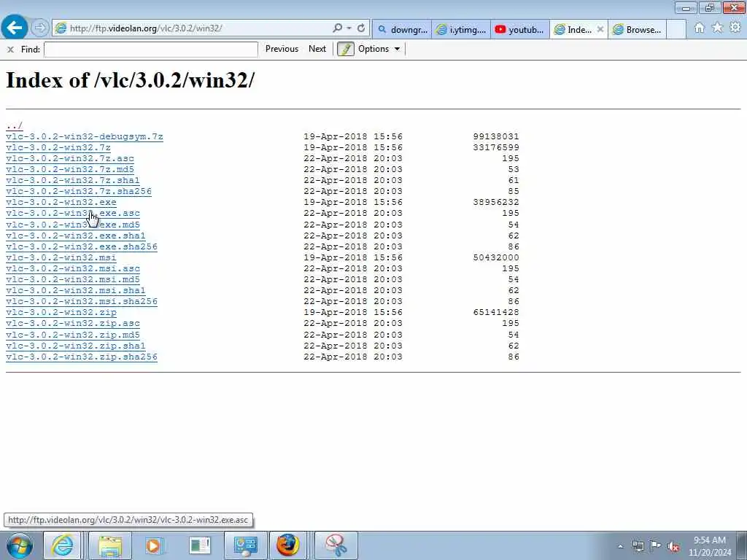Click the Previous find button
This screenshot has height=560, width=747.
(282, 49)
